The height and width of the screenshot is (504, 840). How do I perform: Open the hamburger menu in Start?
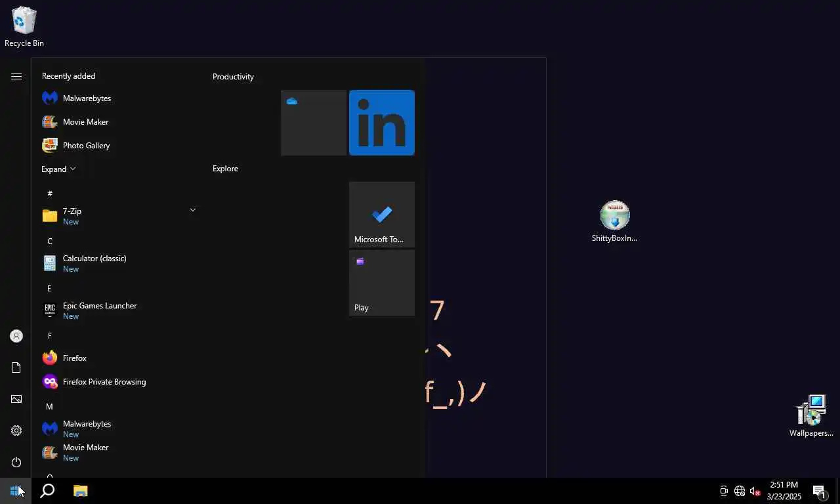pyautogui.click(x=16, y=76)
